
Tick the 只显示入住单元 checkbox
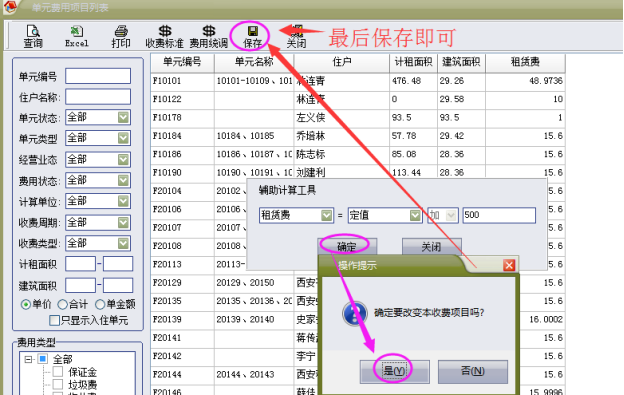click(x=55, y=320)
